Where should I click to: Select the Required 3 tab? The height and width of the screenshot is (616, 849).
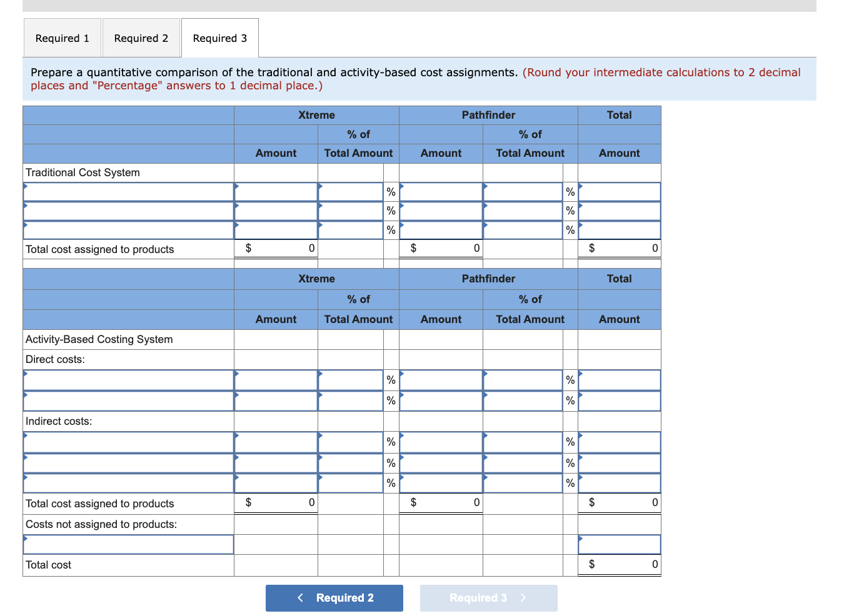[x=220, y=38]
